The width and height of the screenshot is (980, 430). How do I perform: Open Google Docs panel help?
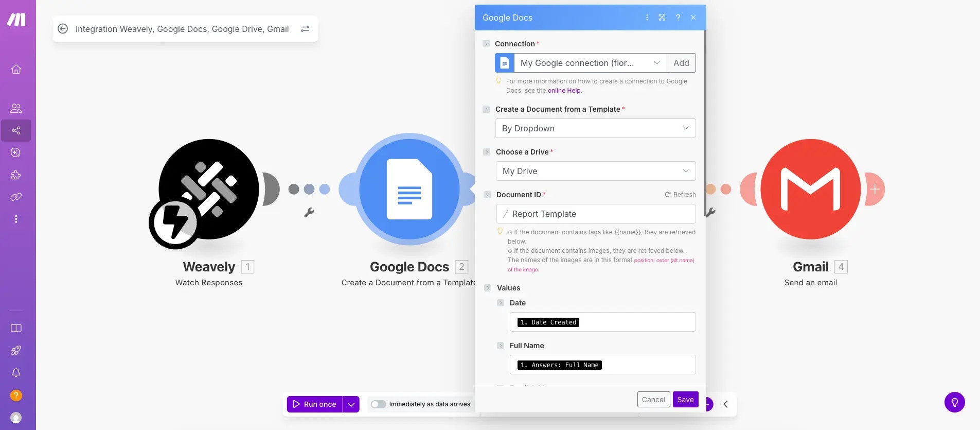click(x=678, y=18)
